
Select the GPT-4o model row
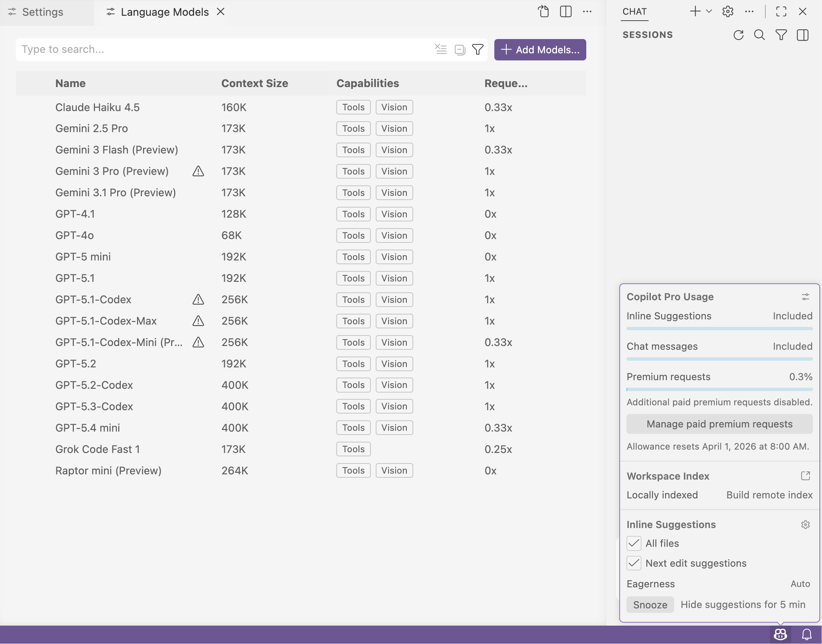click(x=301, y=236)
